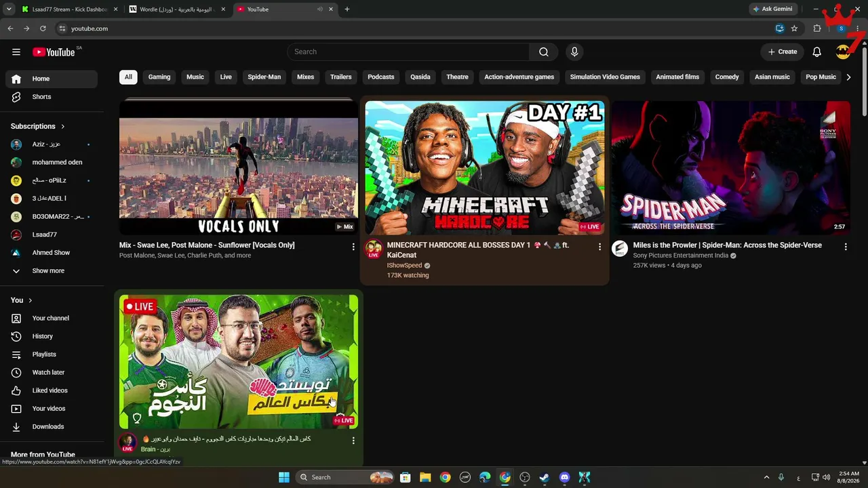Expand the Subscriptions section chevron
The height and width of the screenshot is (488, 868).
(63, 127)
